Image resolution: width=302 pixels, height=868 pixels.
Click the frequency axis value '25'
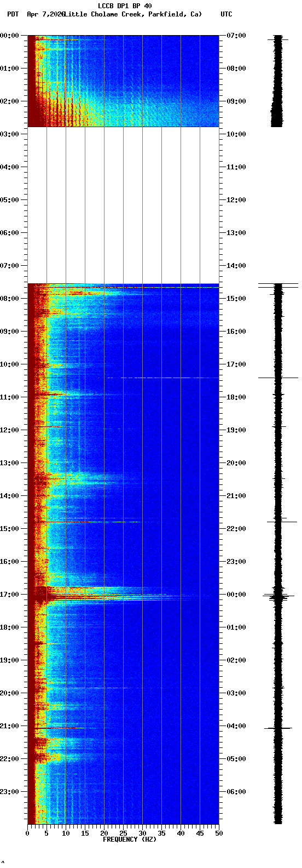click(123, 833)
